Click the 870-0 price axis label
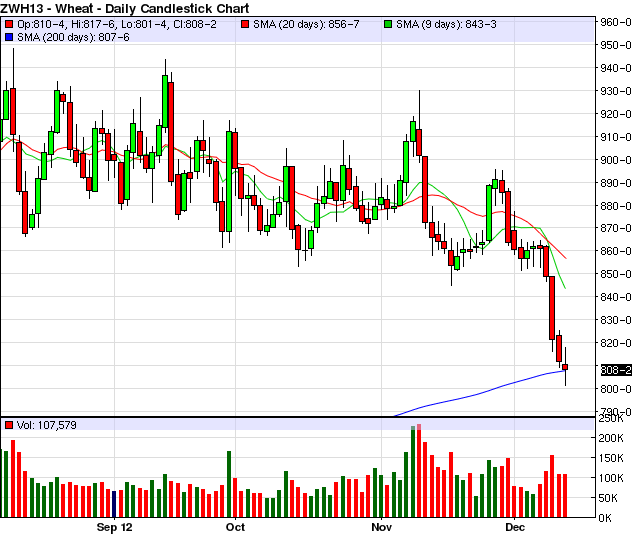 (616, 228)
